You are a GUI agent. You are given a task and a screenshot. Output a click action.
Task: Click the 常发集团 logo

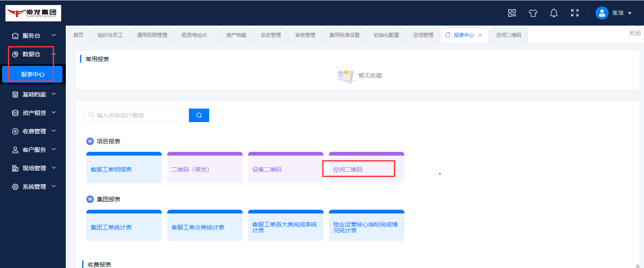[x=33, y=13]
